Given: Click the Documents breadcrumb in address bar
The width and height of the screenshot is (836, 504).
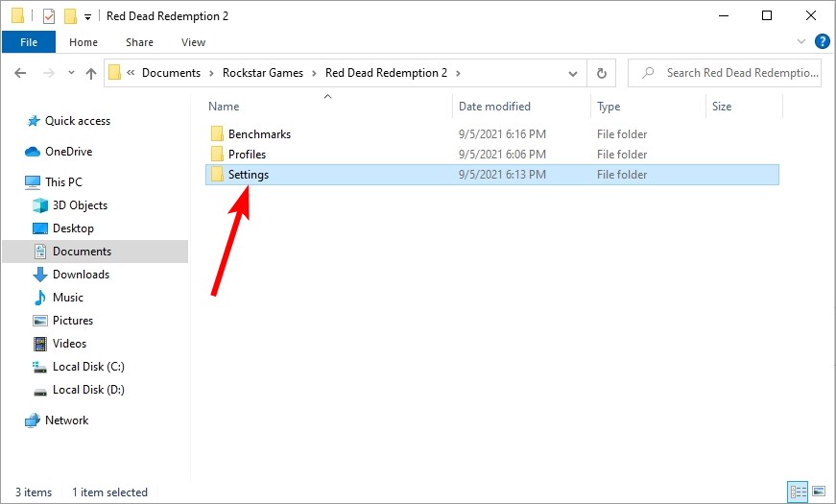Looking at the screenshot, I should (x=171, y=73).
